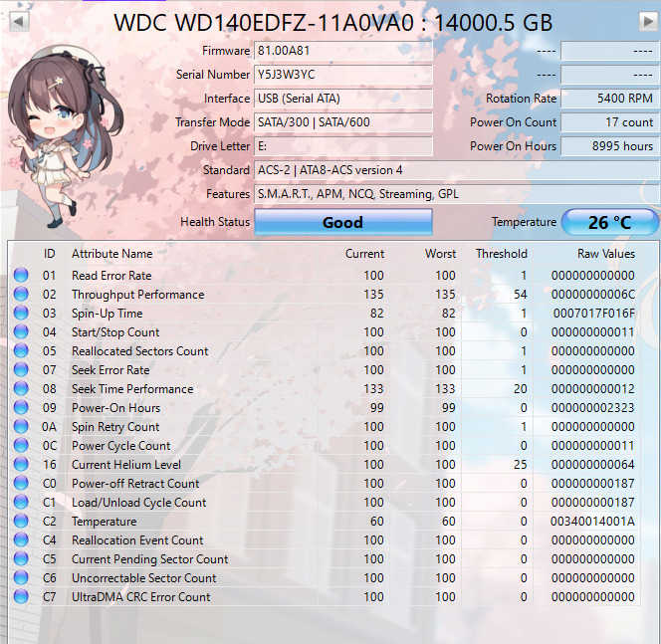Click the status orb for Read Error Rate
Screen dimensions: 661x644
click(21, 275)
